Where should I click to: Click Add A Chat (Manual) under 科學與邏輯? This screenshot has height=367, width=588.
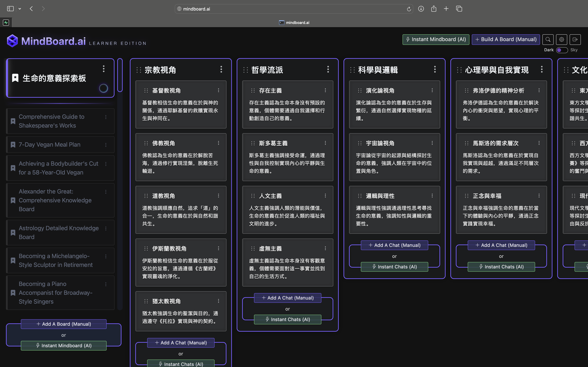[x=394, y=245]
